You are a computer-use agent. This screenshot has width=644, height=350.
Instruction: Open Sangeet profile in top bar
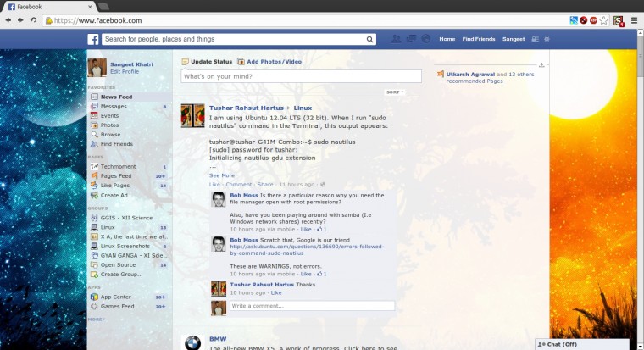[514, 39]
